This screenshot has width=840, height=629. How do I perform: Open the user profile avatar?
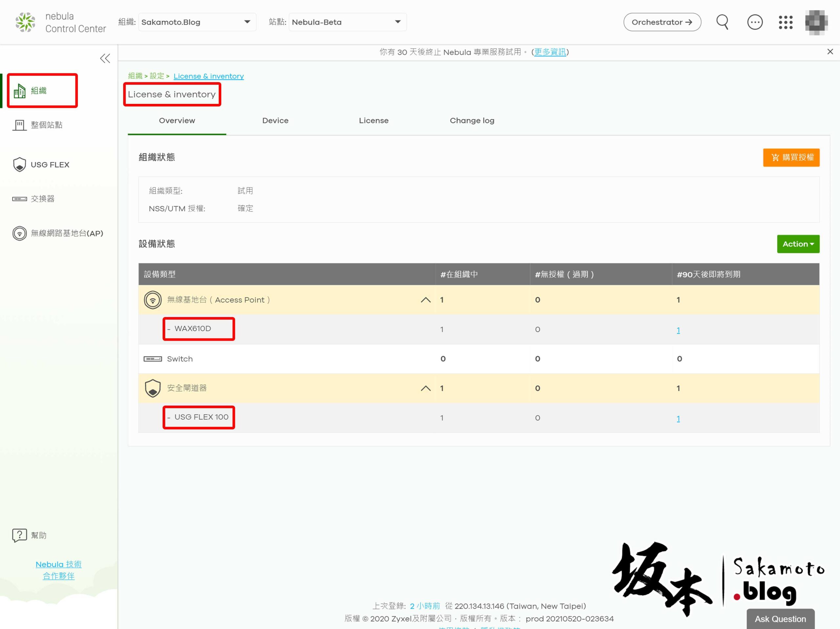pos(816,22)
